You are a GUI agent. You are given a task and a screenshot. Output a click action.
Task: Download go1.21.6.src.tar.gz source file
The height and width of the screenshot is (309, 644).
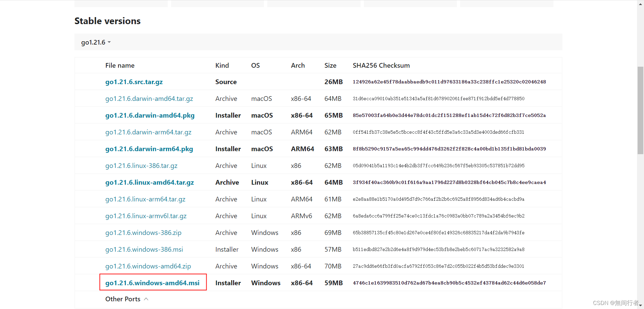[134, 82]
